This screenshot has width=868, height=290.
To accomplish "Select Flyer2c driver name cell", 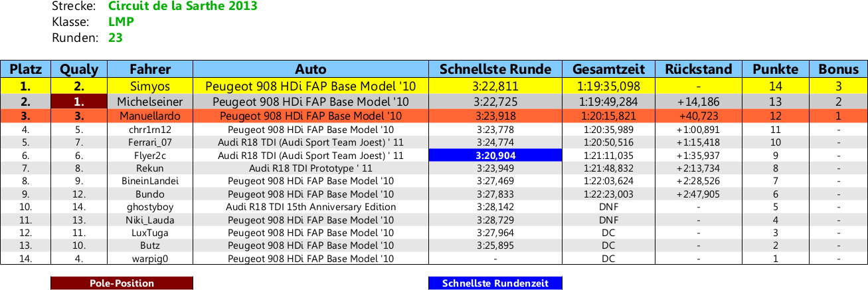I will point(150,155).
